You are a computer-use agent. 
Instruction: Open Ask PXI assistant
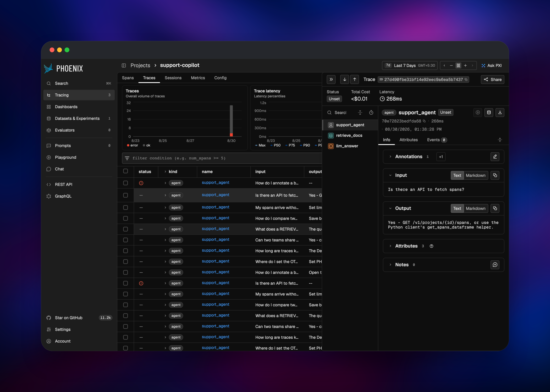click(x=491, y=65)
